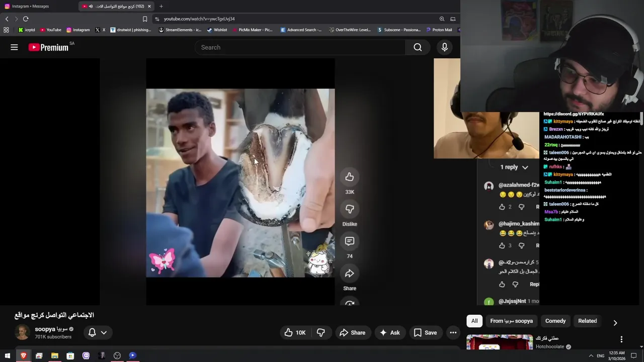Open Share dialog below the video
This screenshot has height=362, width=644.
(x=352, y=332)
